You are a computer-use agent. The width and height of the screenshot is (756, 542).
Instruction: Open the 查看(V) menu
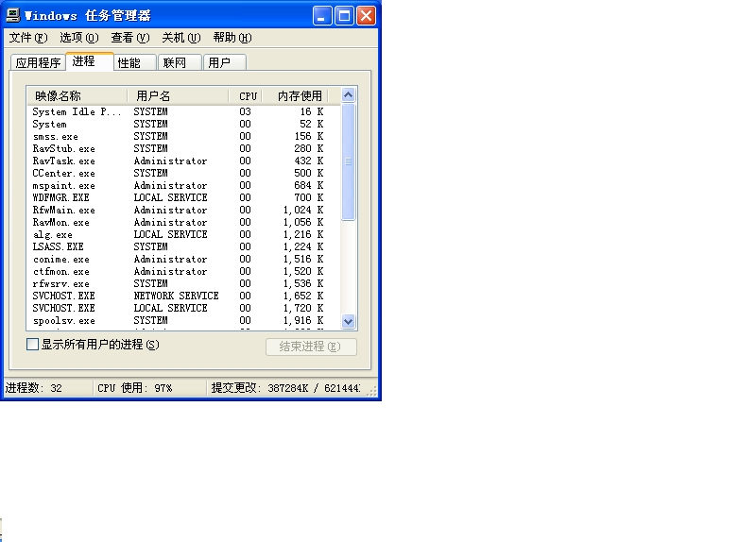[130, 38]
